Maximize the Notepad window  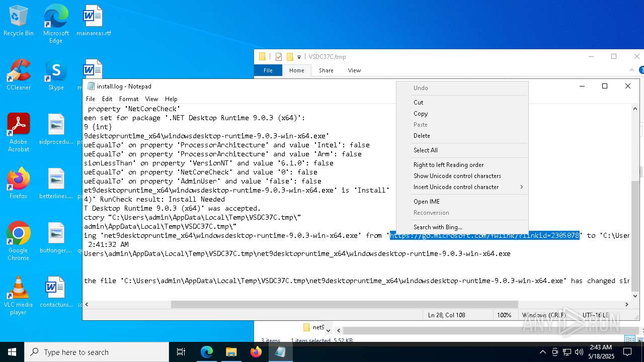[605, 86]
